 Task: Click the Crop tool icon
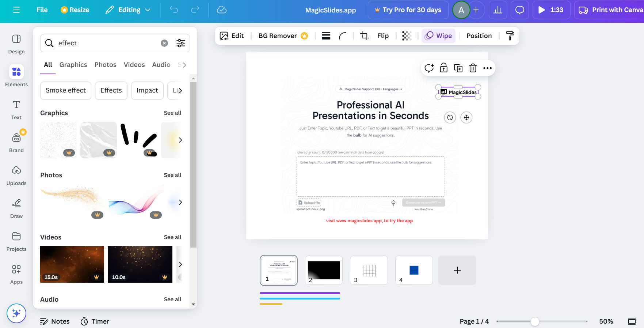[364, 36]
